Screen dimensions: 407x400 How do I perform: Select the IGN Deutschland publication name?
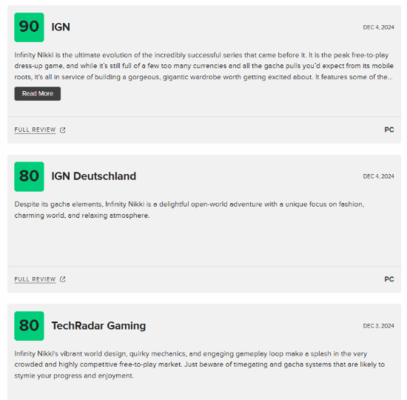coord(94,176)
